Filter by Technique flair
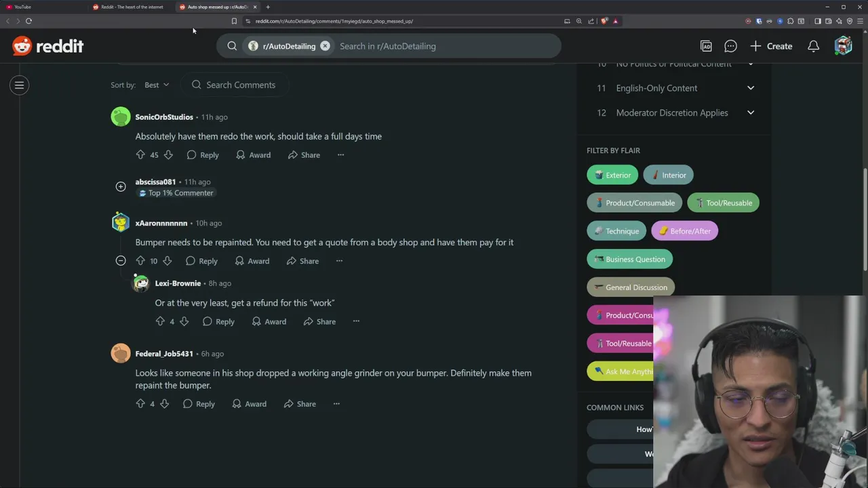This screenshot has height=488, width=868. tap(616, 231)
